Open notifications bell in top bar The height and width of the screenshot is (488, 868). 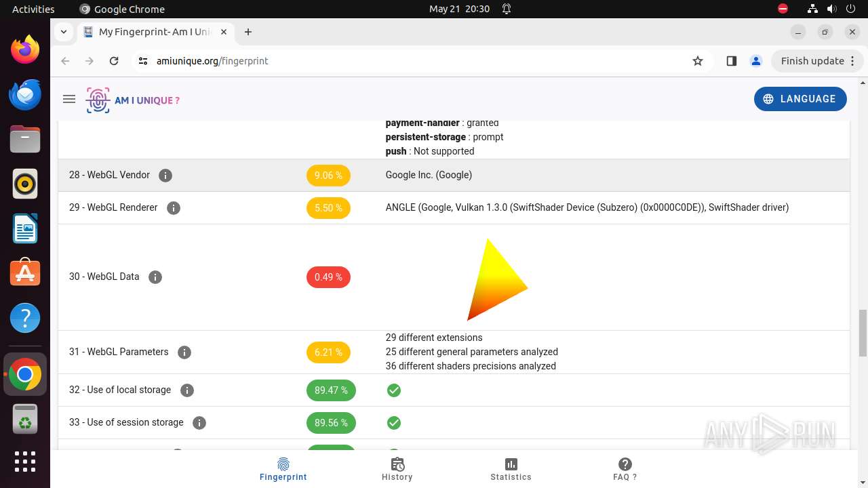(x=507, y=9)
